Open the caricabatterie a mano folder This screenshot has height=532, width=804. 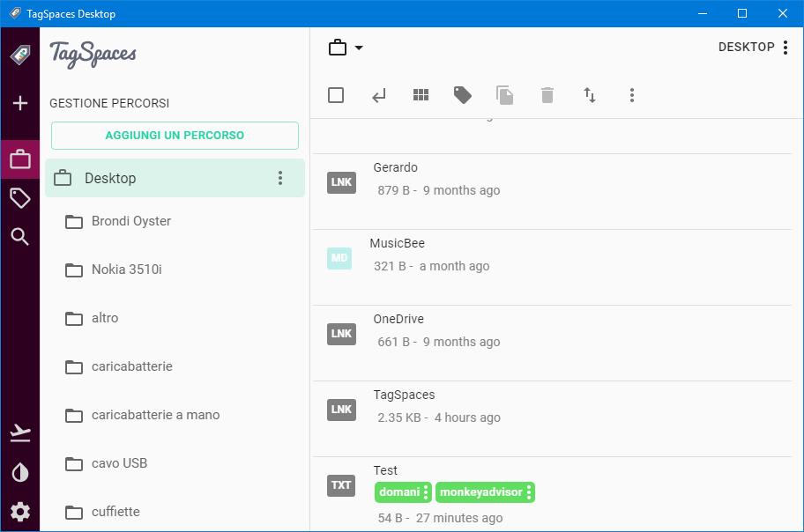[x=155, y=415]
